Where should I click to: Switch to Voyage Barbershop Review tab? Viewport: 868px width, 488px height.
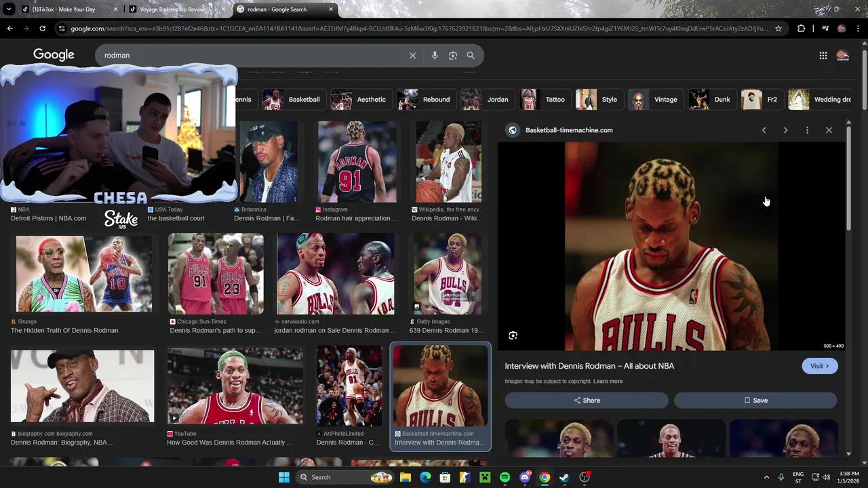[176, 9]
